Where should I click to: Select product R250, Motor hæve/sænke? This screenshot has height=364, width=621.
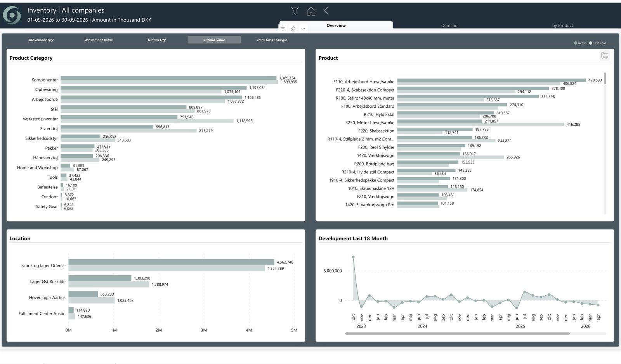[x=370, y=122]
